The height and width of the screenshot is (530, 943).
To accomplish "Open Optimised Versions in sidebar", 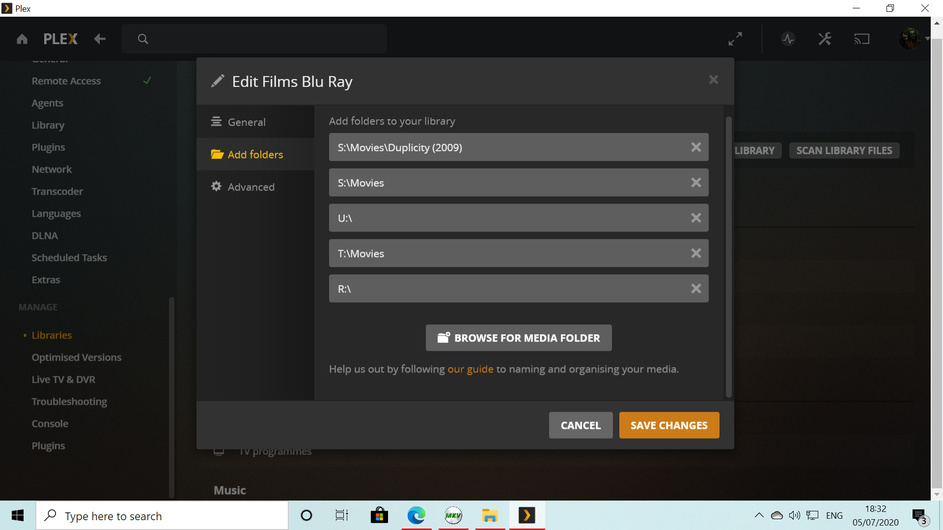I will (76, 357).
